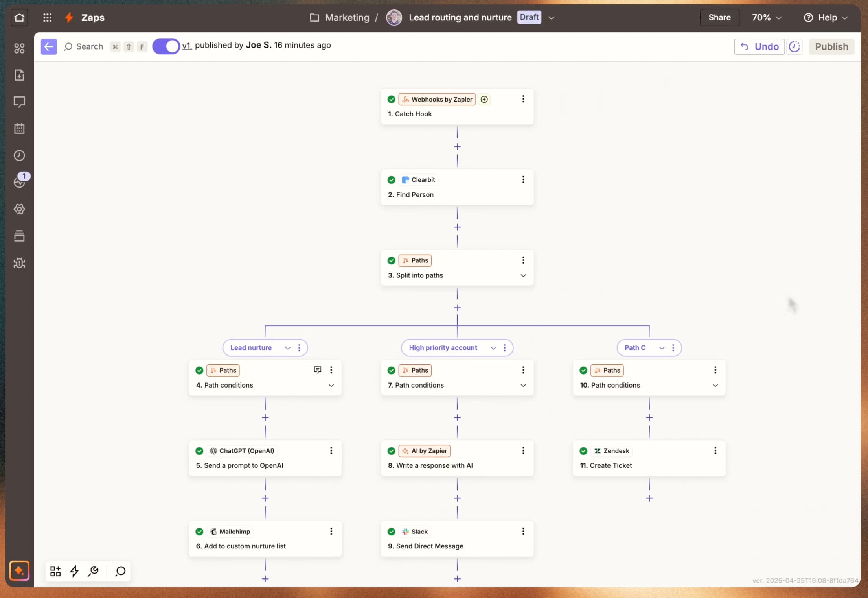Screen dimensions: 868x598
Task: Open the versions stack sidebar icon
Action: click(19, 236)
